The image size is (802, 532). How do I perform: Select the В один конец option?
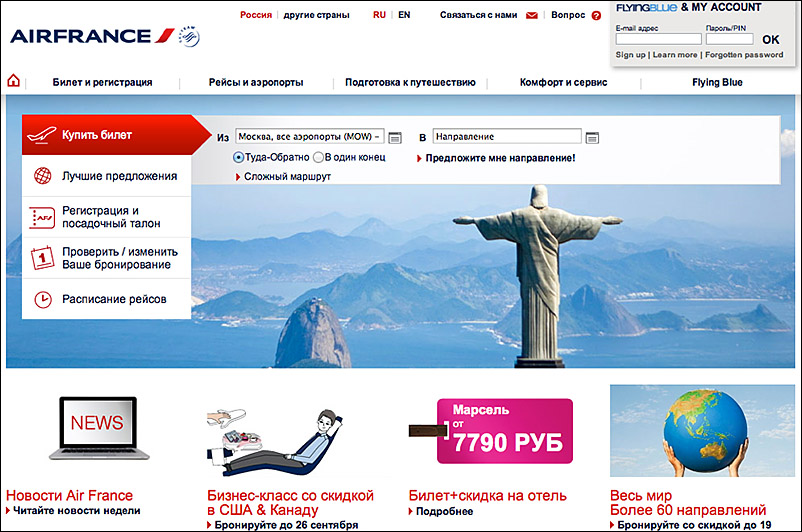(x=318, y=158)
